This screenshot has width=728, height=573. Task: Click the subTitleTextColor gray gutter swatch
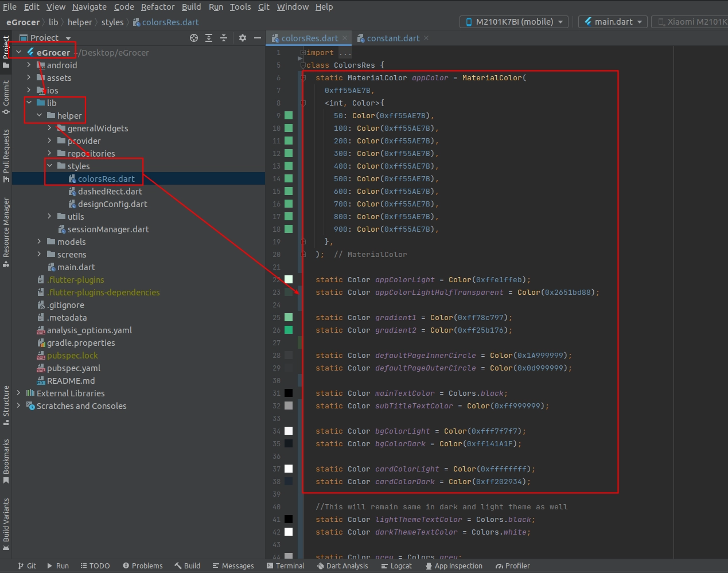click(289, 406)
